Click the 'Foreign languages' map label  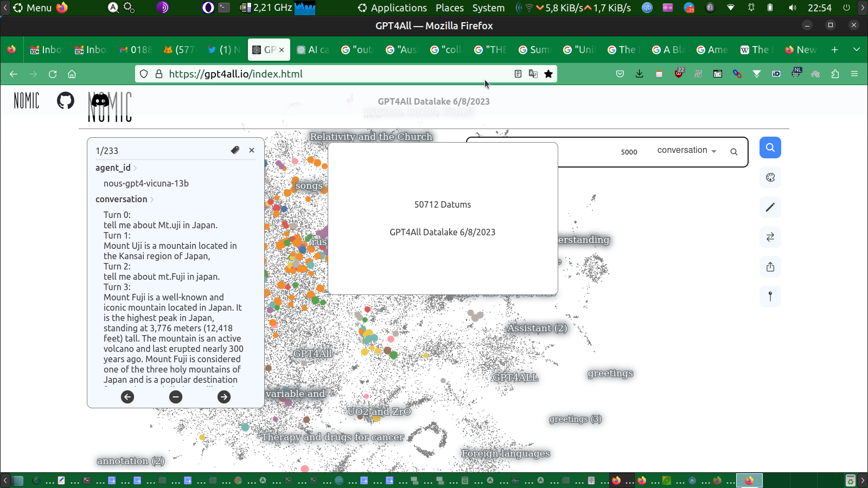506,453
